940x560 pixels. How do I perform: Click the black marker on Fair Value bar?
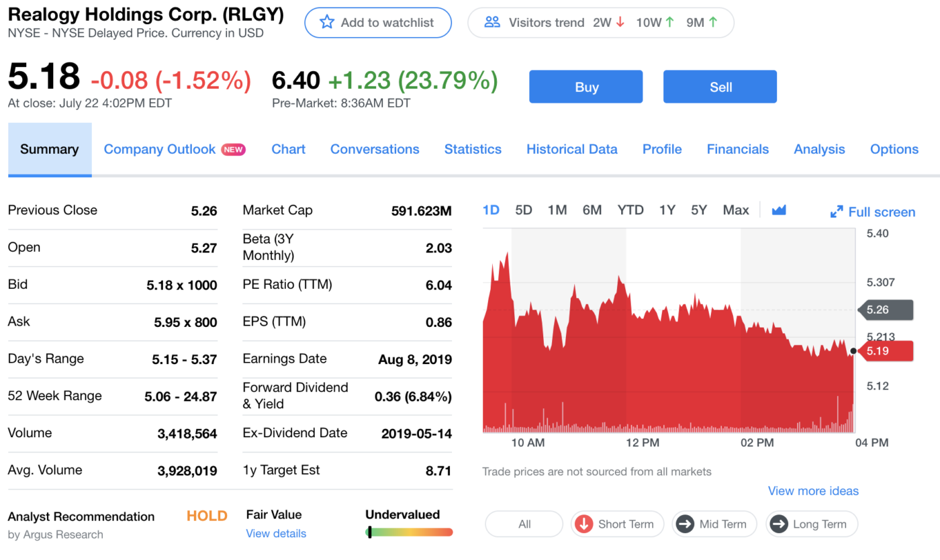coord(369,532)
